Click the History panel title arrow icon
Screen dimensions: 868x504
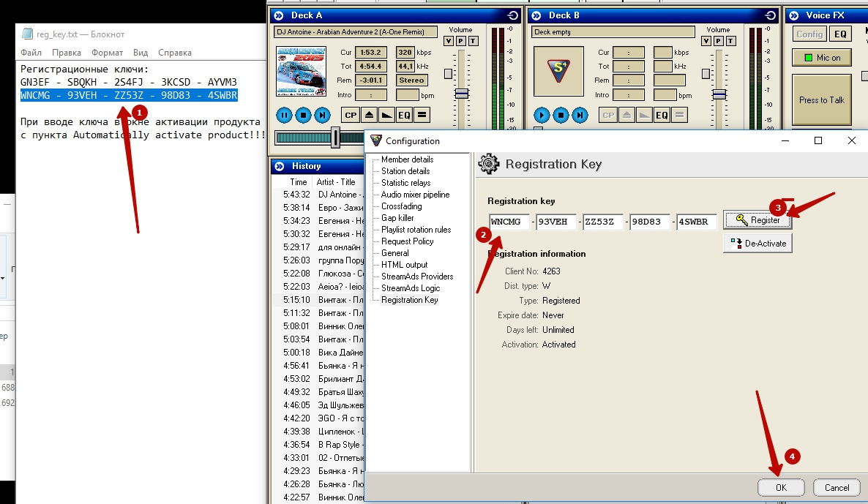point(279,166)
